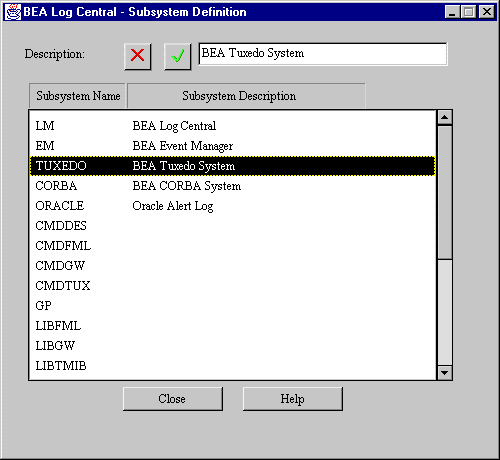Select the LIBGW subsystem row
The image size is (500, 460).
pyautogui.click(x=233, y=346)
